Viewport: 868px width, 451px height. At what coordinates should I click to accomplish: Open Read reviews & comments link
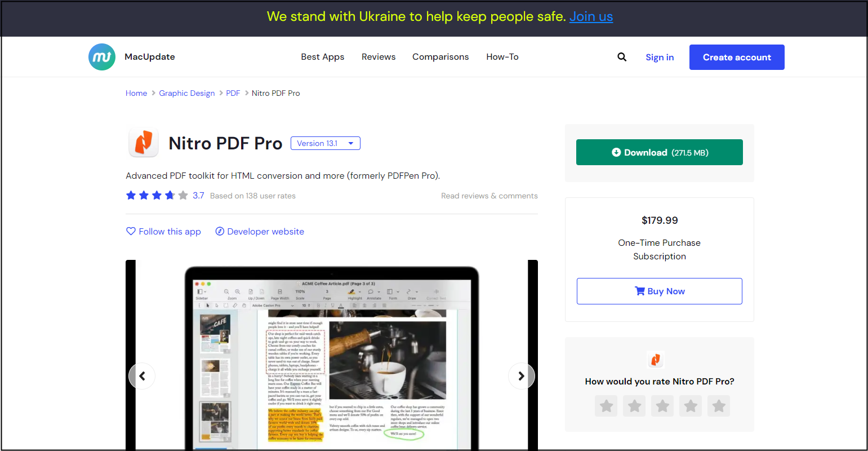coord(489,196)
